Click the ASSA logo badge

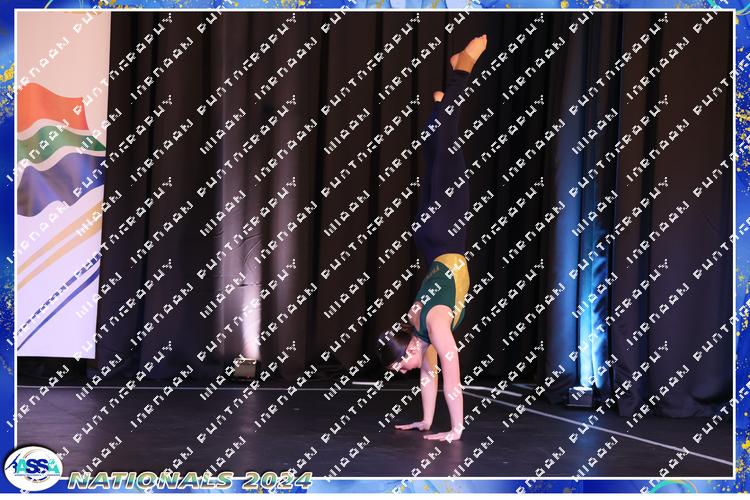pyautogui.click(x=33, y=468)
